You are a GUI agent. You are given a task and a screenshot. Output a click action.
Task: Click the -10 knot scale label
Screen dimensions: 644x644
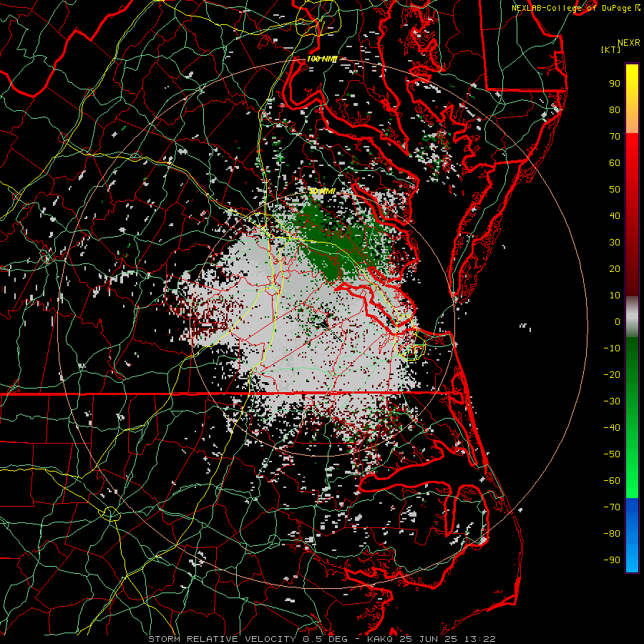(612, 348)
